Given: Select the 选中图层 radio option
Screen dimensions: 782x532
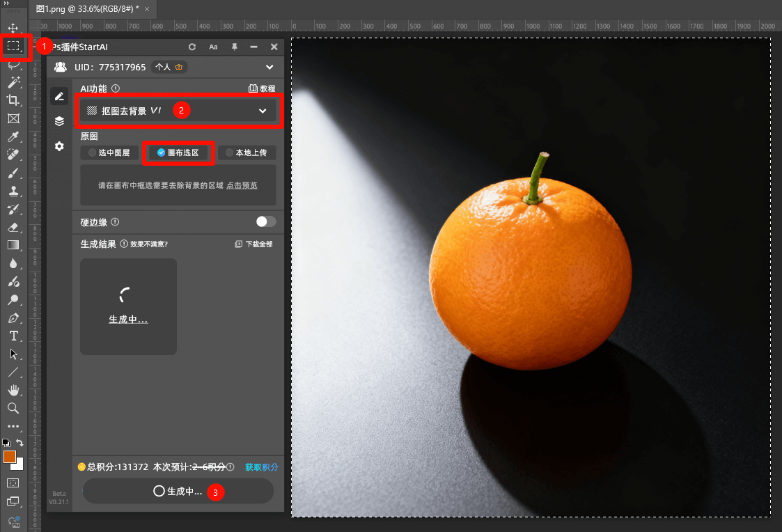Looking at the screenshot, I should (109, 152).
